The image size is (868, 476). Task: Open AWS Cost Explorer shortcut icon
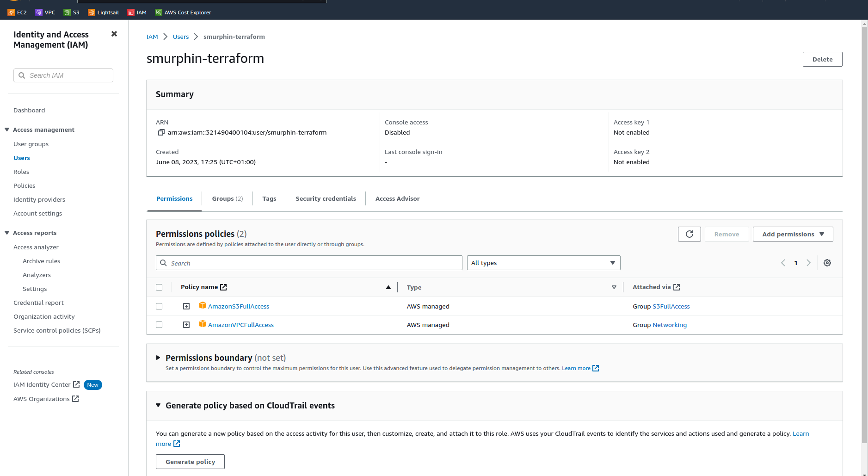[x=159, y=12]
